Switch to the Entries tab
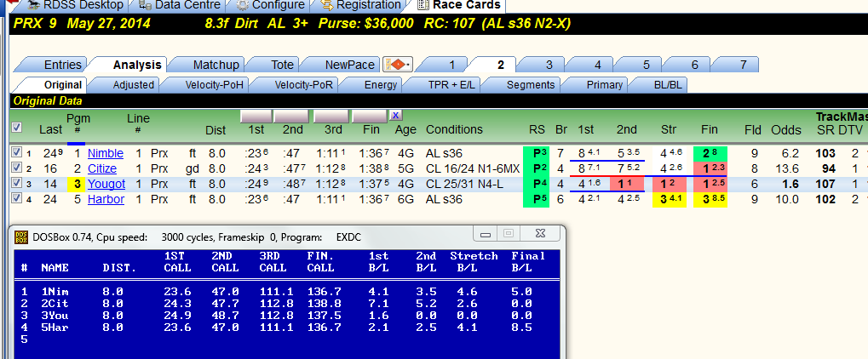 [57, 65]
